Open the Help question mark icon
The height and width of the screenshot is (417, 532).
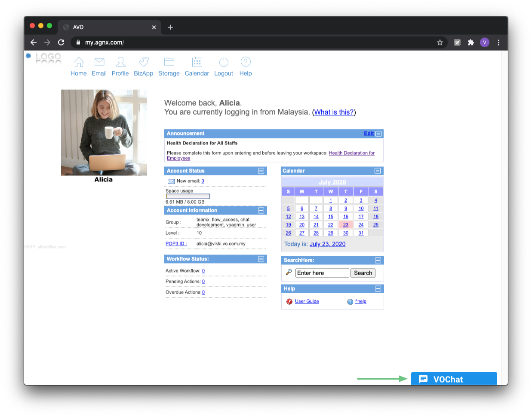click(x=246, y=62)
